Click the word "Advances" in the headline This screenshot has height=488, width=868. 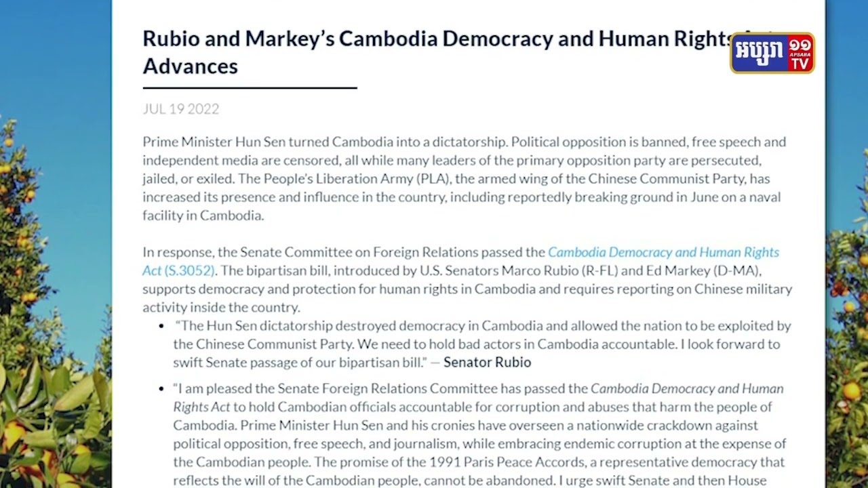click(x=190, y=66)
